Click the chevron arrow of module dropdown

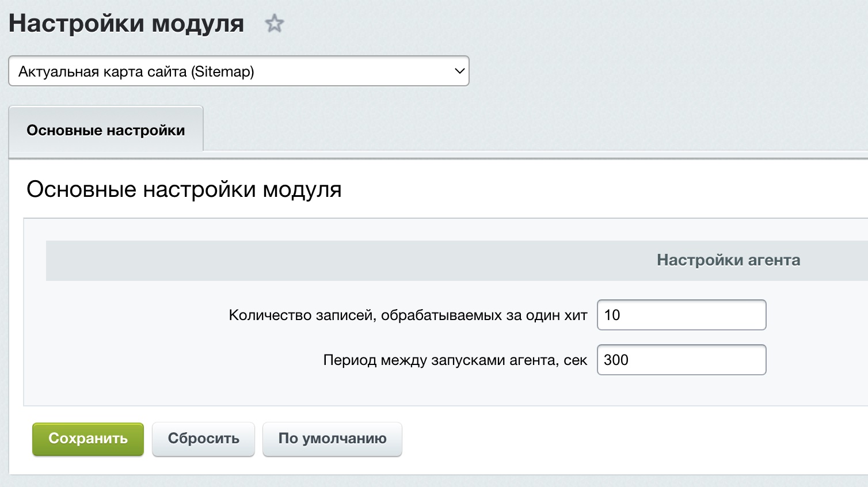click(x=459, y=71)
